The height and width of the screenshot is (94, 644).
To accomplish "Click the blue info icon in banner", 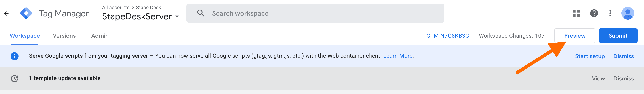I will pos(15,56).
